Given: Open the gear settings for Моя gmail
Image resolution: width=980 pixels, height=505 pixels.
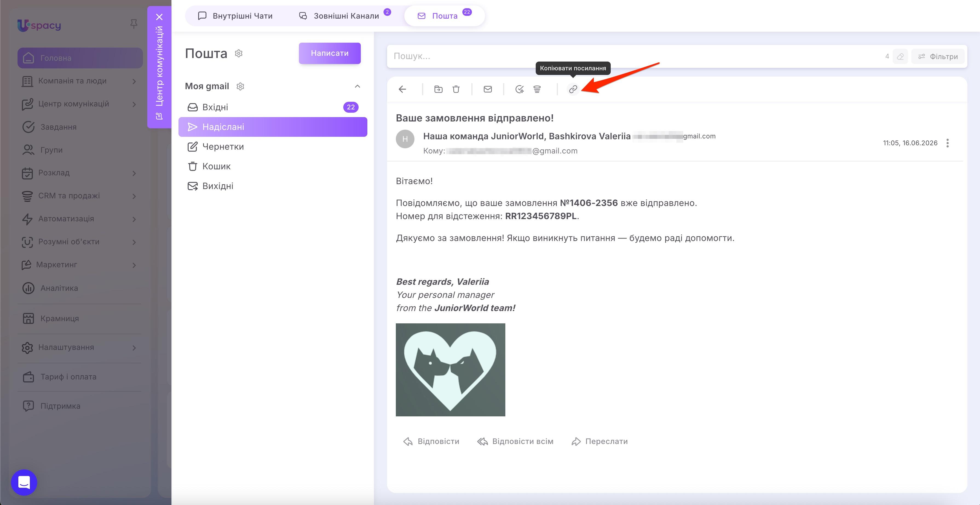Looking at the screenshot, I should pos(240,86).
